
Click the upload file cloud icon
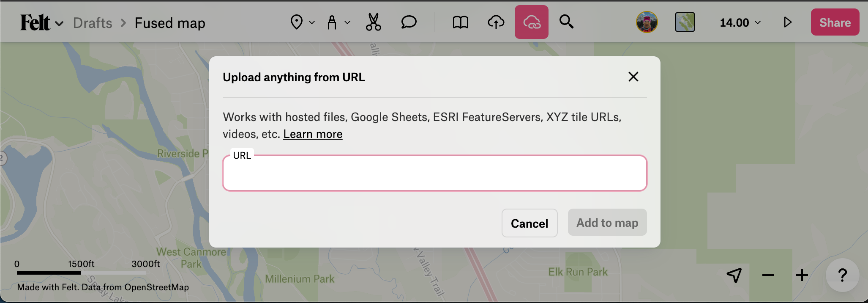[x=496, y=22]
